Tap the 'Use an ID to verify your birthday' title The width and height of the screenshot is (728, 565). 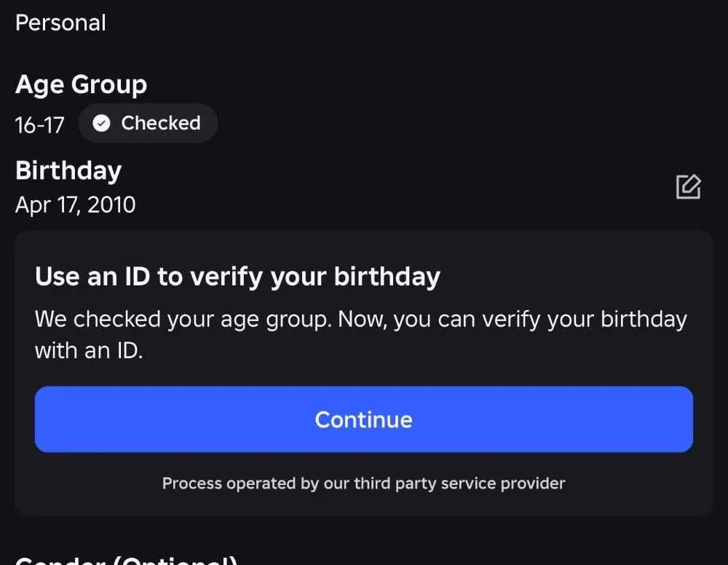pyautogui.click(x=237, y=277)
